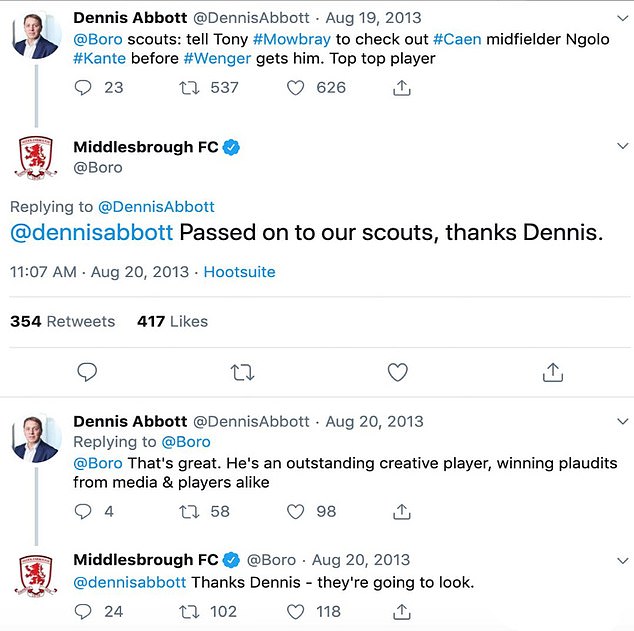The width and height of the screenshot is (634, 631).
Task: Like the main Middlesbrough FC tweet
Action: (397, 372)
